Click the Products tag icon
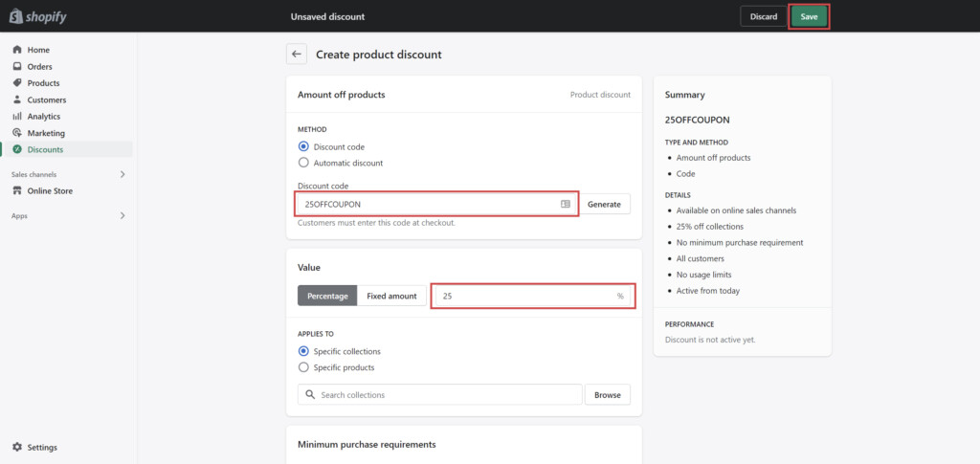Image resolution: width=980 pixels, height=464 pixels. point(17,83)
